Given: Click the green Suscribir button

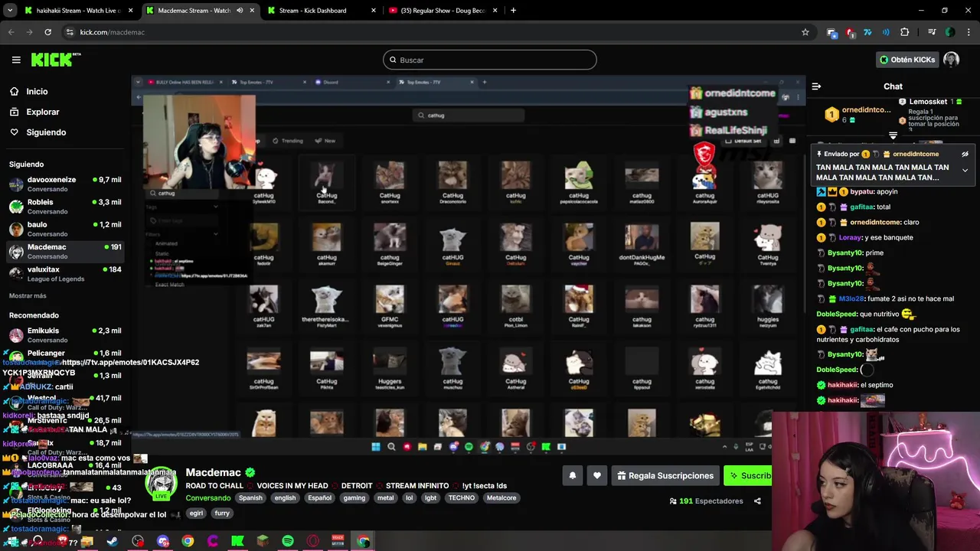Looking at the screenshot, I should tap(749, 476).
